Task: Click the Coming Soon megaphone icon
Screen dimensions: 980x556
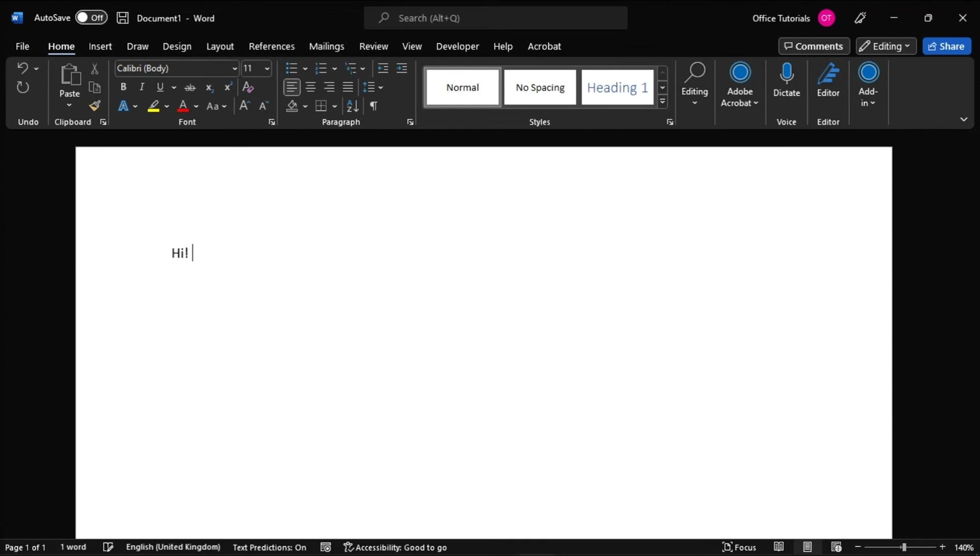Action: point(860,18)
